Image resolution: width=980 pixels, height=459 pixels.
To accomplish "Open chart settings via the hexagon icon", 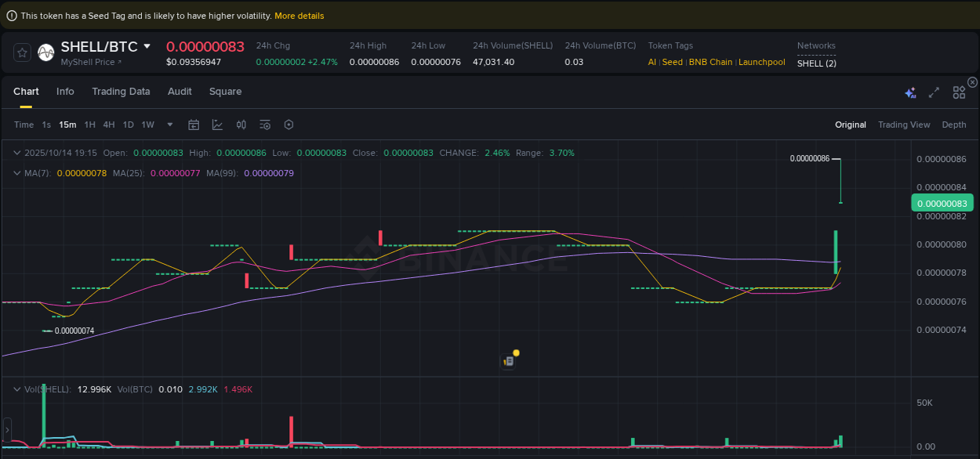I will click(x=288, y=125).
